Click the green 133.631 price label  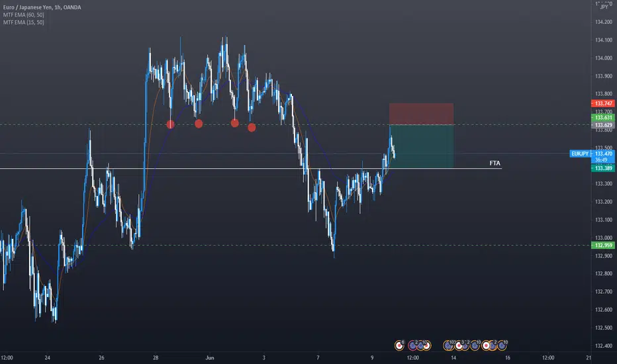[x=603, y=118]
